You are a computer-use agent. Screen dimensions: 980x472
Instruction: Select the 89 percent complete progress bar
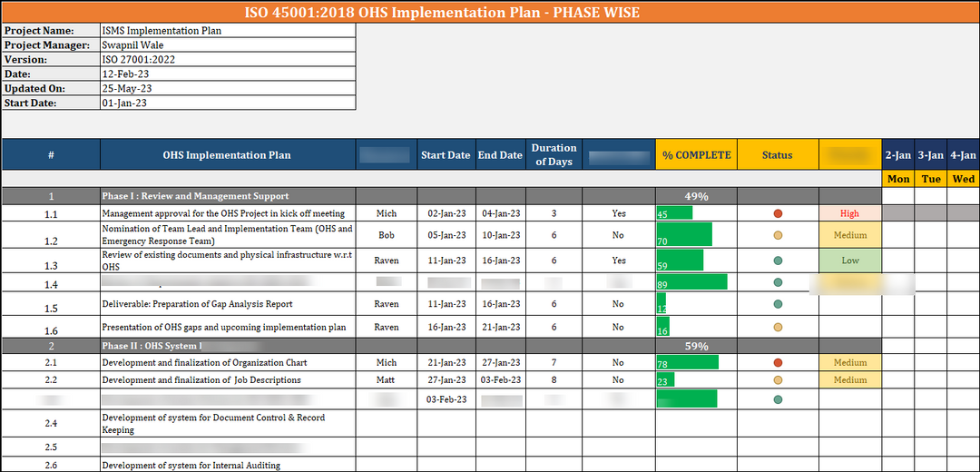pos(691,282)
